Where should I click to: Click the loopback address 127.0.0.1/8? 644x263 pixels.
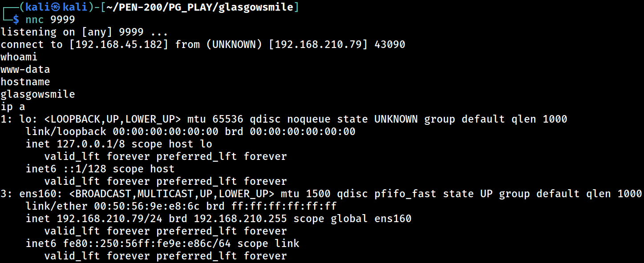point(91,144)
